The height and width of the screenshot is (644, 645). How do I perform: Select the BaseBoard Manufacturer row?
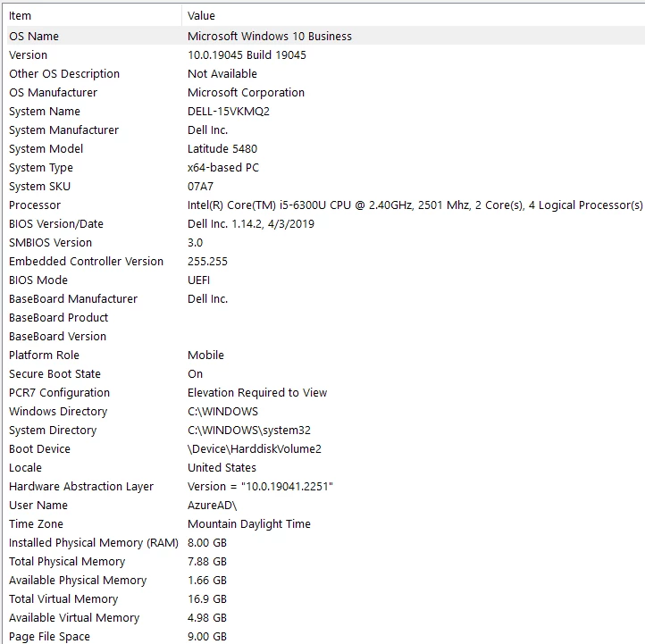pos(73,299)
